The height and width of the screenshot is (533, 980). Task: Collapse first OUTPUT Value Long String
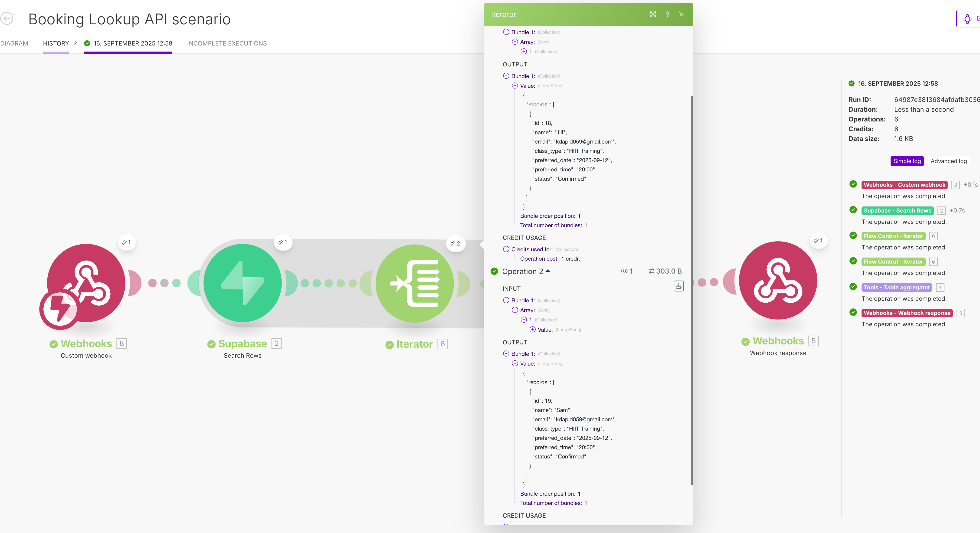[x=515, y=86]
